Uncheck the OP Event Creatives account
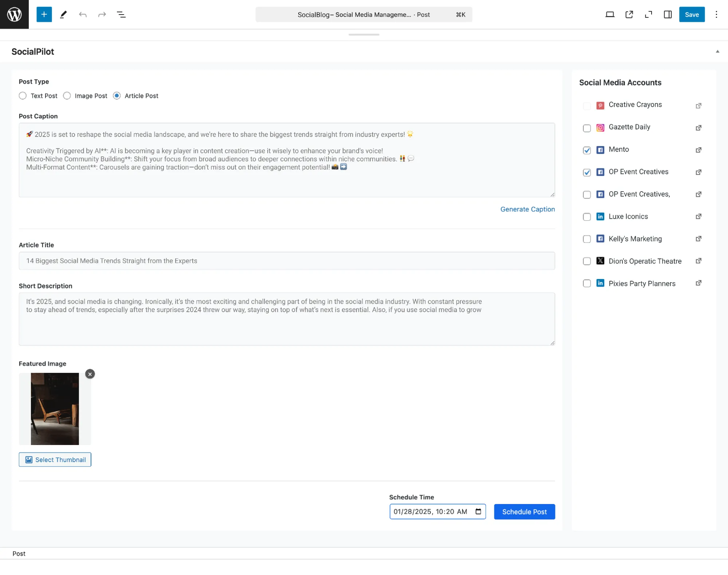728x575 pixels. [x=587, y=173]
